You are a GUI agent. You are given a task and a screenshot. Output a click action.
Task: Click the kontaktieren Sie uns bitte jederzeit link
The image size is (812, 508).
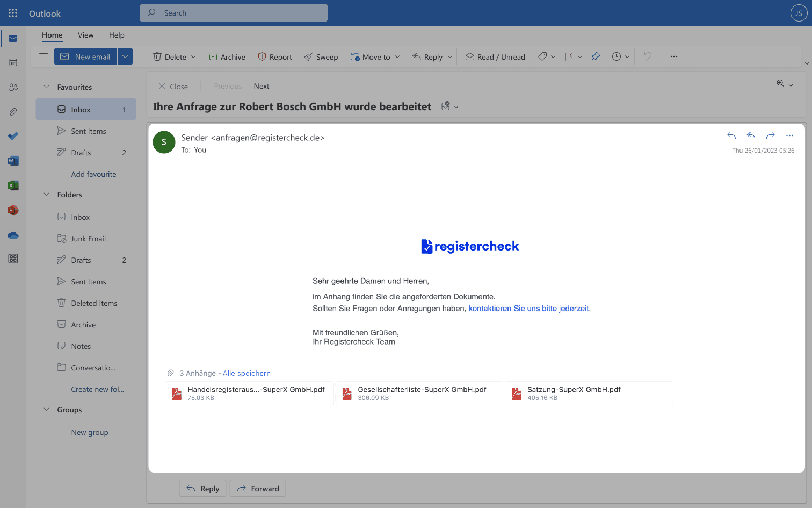click(x=528, y=309)
